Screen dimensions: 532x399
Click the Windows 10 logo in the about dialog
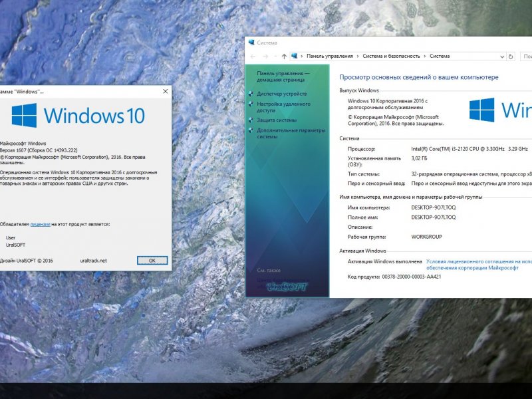(78, 115)
